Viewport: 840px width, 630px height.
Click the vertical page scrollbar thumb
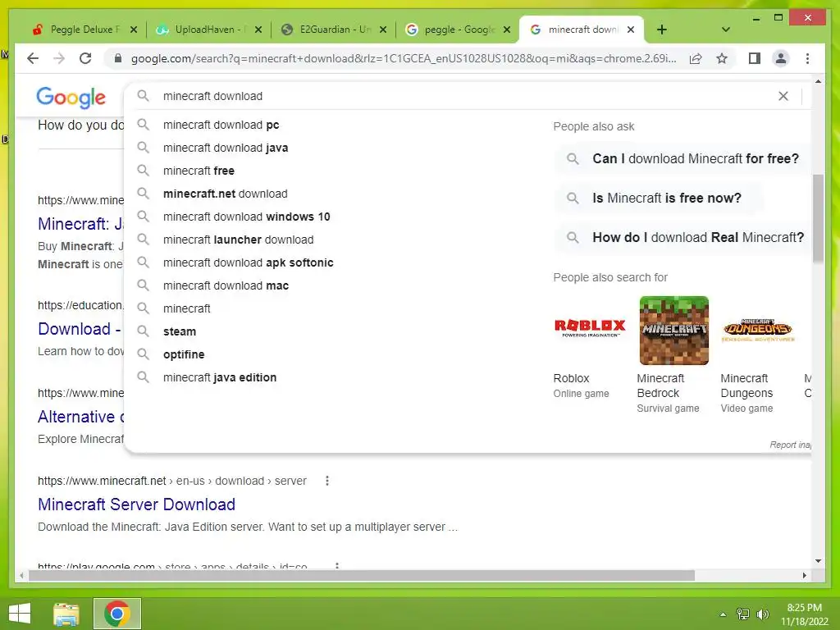818,218
